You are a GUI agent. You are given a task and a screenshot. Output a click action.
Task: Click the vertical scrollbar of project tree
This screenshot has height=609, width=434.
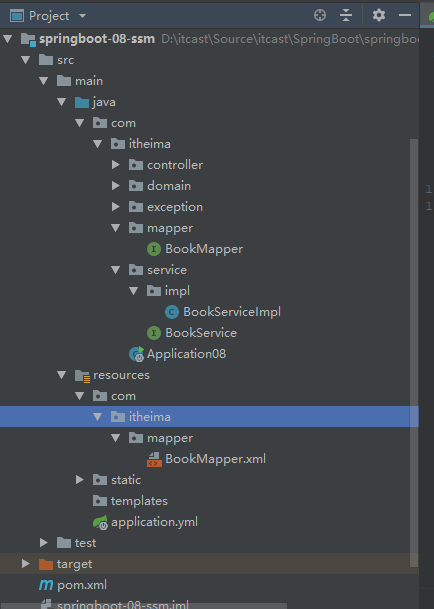414,353
